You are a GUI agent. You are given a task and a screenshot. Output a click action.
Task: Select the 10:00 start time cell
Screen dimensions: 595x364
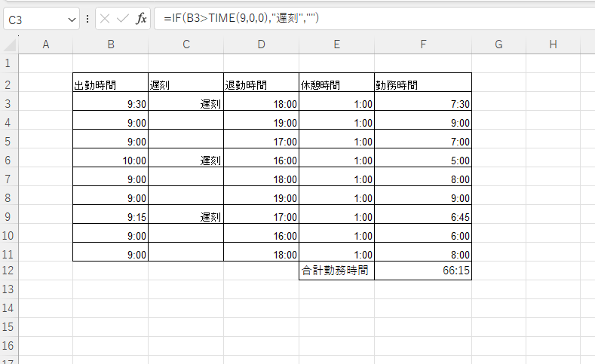pyautogui.click(x=110, y=158)
